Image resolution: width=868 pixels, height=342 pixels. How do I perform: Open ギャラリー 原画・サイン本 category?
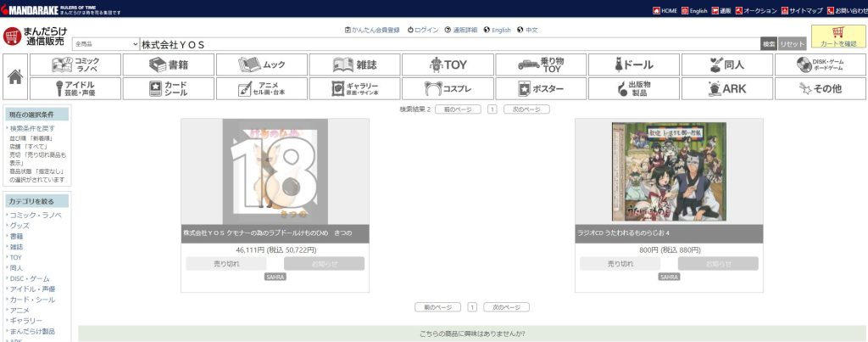[355, 89]
